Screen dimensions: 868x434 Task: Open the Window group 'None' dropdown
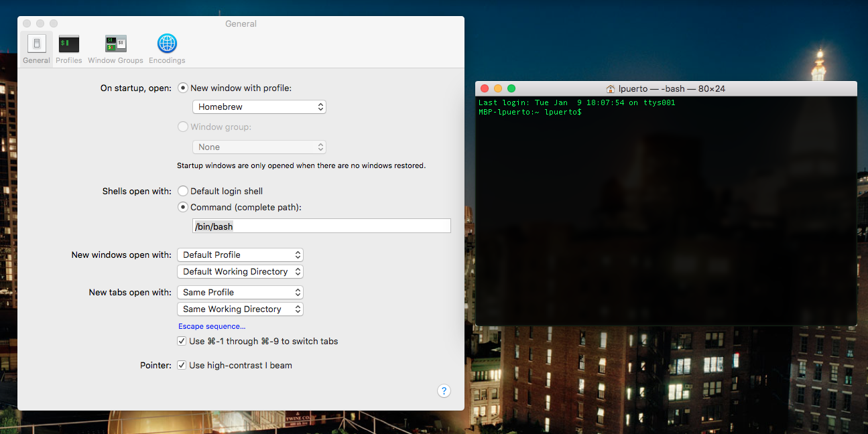pos(259,147)
